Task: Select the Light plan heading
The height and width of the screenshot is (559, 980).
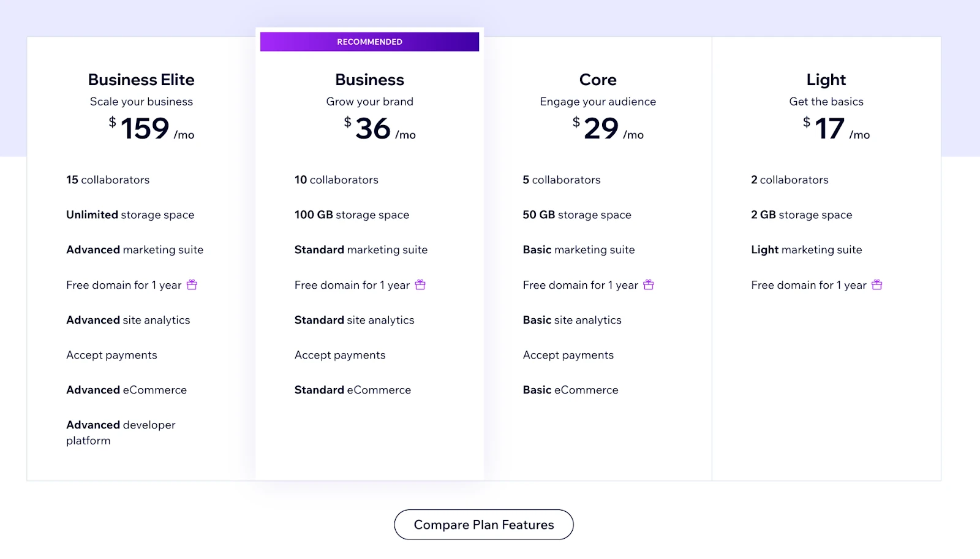Action: click(x=826, y=80)
